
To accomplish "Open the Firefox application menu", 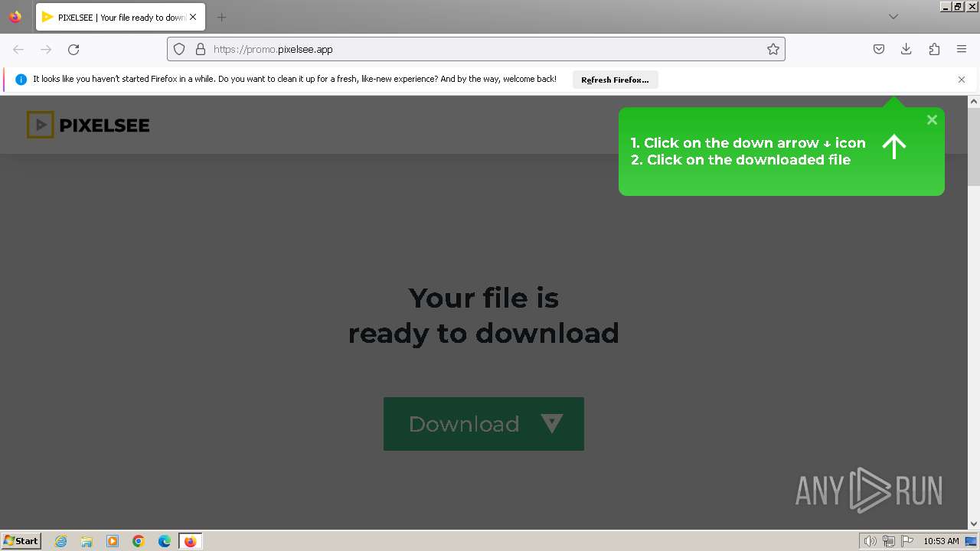I will pyautogui.click(x=962, y=49).
